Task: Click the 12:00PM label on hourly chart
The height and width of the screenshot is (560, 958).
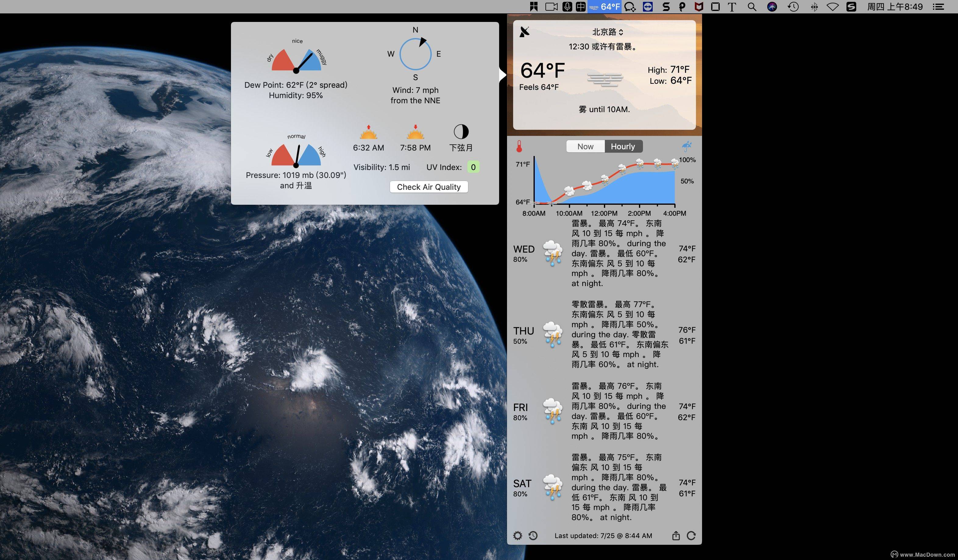Action: 604,213
